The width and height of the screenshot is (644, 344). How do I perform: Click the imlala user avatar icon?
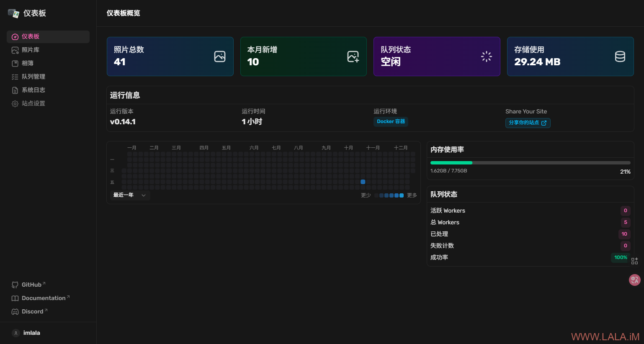tap(16, 333)
